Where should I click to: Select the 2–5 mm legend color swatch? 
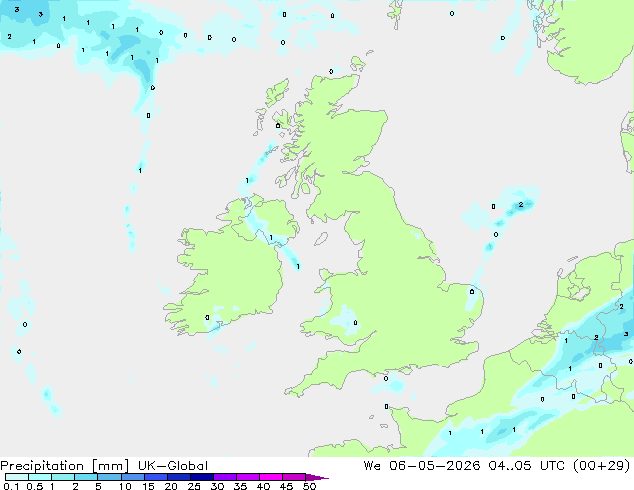[x=86, y=477]
